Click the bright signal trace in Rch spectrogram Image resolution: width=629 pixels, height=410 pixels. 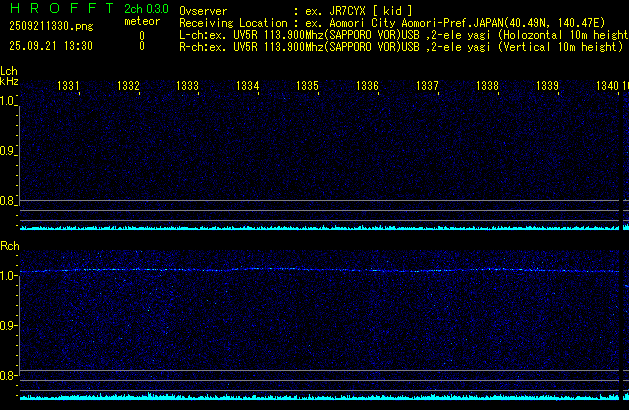coord(300,268)
